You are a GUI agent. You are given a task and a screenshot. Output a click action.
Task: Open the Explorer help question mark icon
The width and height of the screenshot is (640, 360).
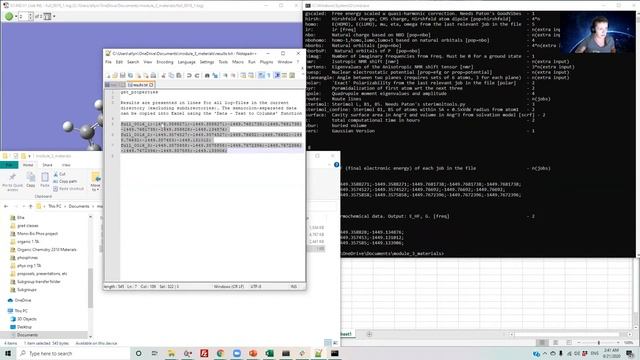point(336,165)
